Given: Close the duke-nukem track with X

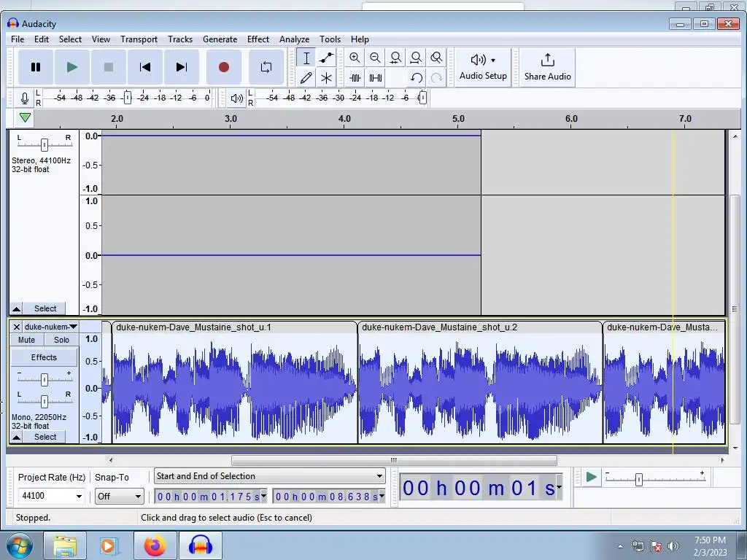Looking at the screenshot, I should pyautogui.click(x=16, y=327).
